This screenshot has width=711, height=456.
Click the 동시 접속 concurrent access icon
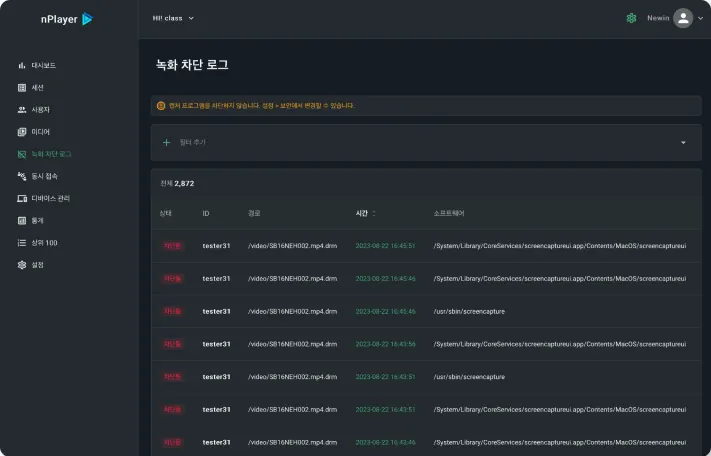(x=21, y=176)
